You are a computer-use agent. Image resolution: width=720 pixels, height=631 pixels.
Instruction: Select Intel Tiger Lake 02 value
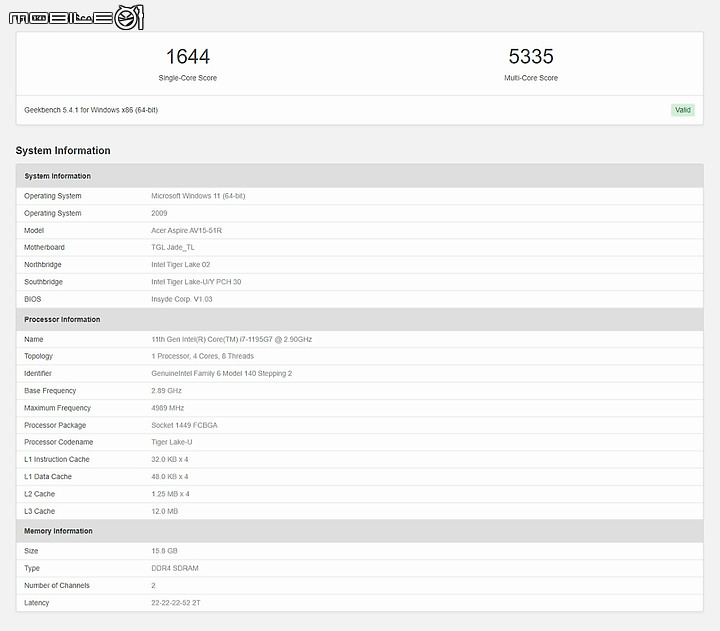[180, 265]
